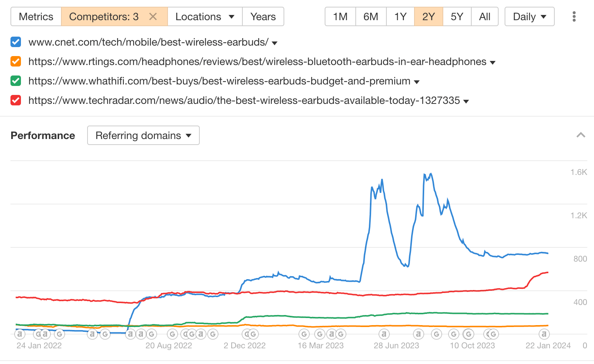Open the dropdown arrow beside the techradar.com URL
The height and width of the screenshot is (364, 594).
pyautogui.click(x=466, y=101)
